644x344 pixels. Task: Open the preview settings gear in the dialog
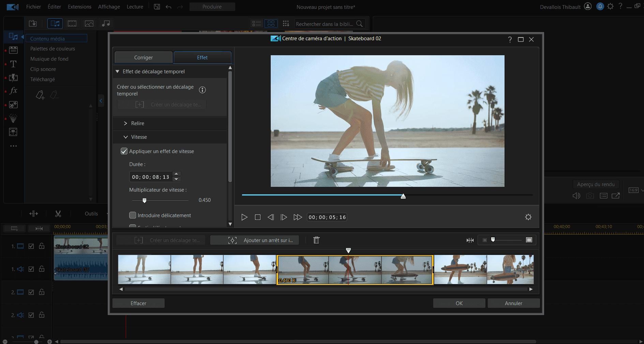[528, 217]
